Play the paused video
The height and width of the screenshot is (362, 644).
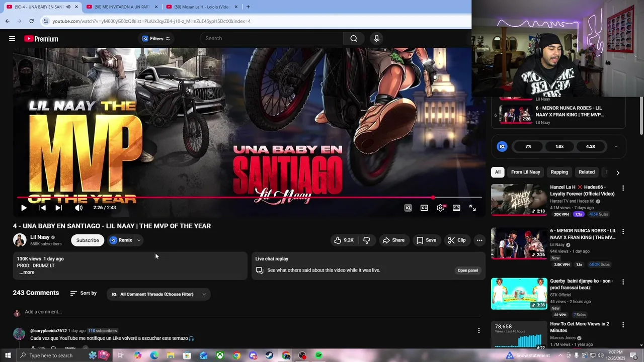click(24, 208)
